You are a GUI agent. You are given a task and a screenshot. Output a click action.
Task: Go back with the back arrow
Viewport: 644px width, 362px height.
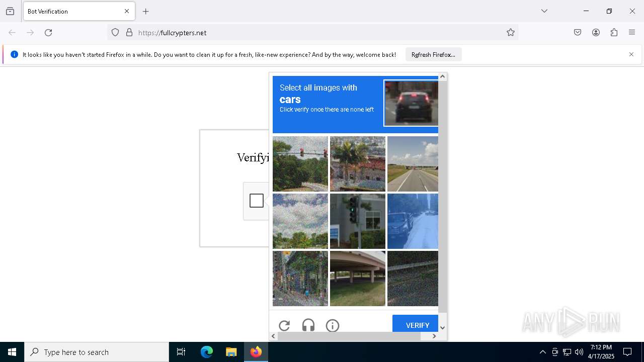[x=12, y=33]
